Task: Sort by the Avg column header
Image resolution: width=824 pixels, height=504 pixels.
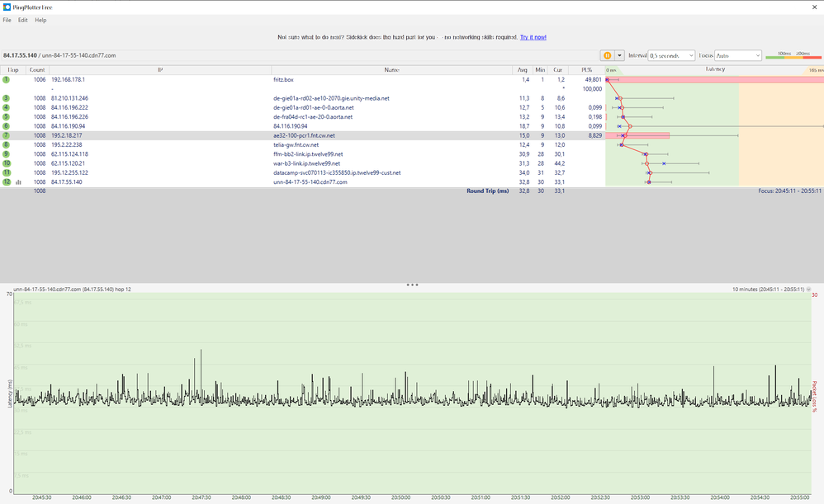Action: coord(522,70)
